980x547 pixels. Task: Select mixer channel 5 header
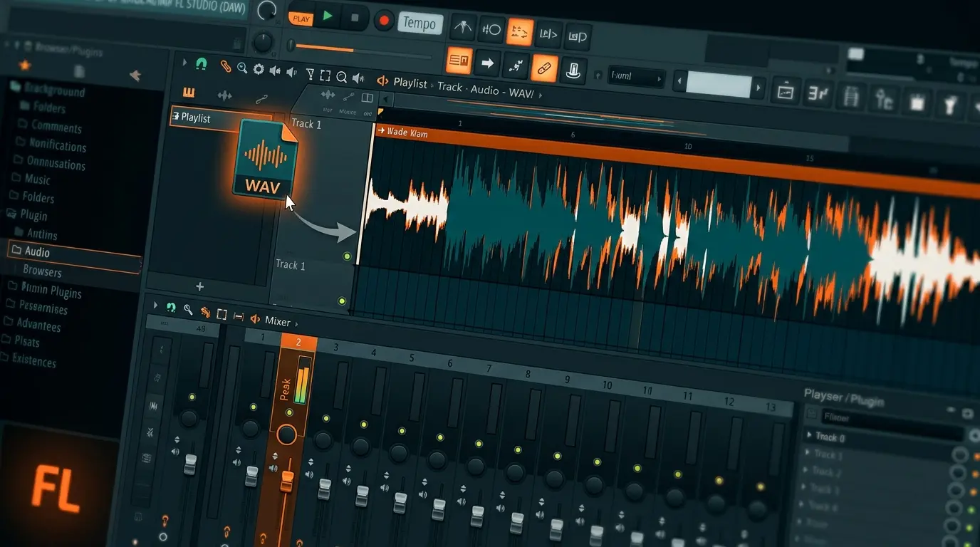tap(412, 358)
